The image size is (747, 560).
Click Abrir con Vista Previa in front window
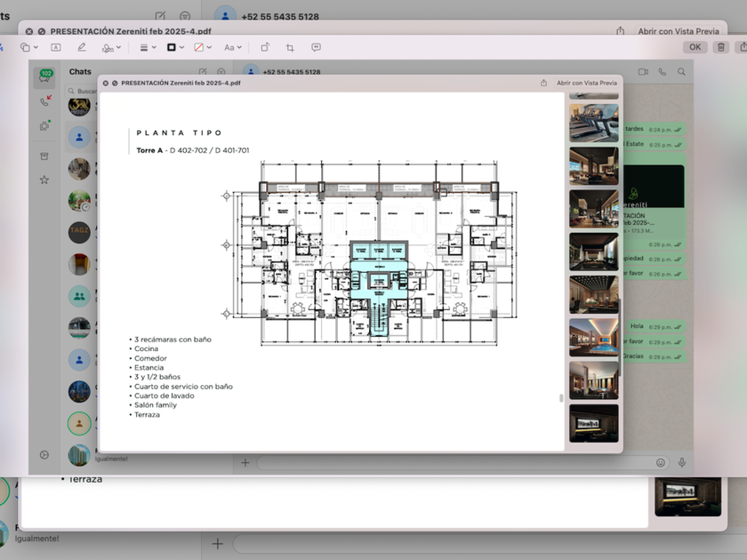pyautogui.click(x=586, y=83)
